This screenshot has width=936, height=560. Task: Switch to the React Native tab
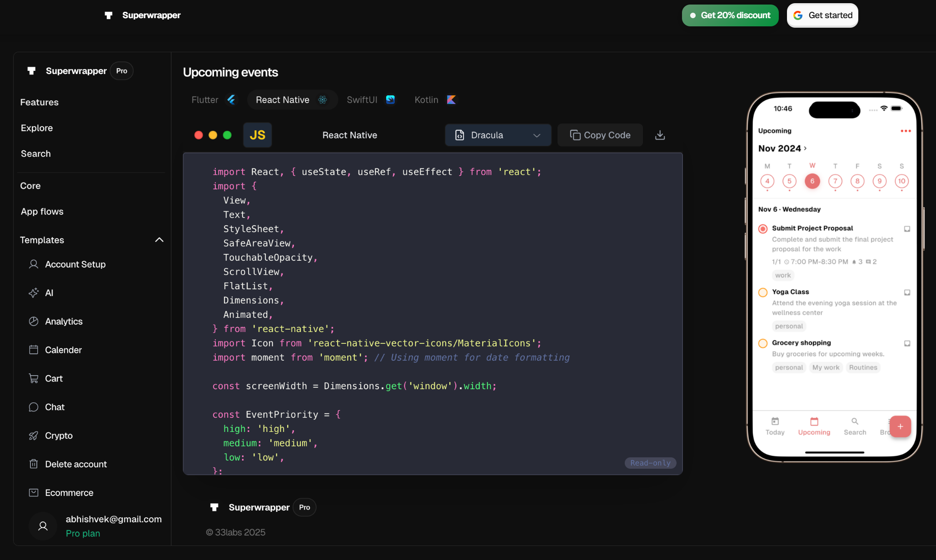292,100
